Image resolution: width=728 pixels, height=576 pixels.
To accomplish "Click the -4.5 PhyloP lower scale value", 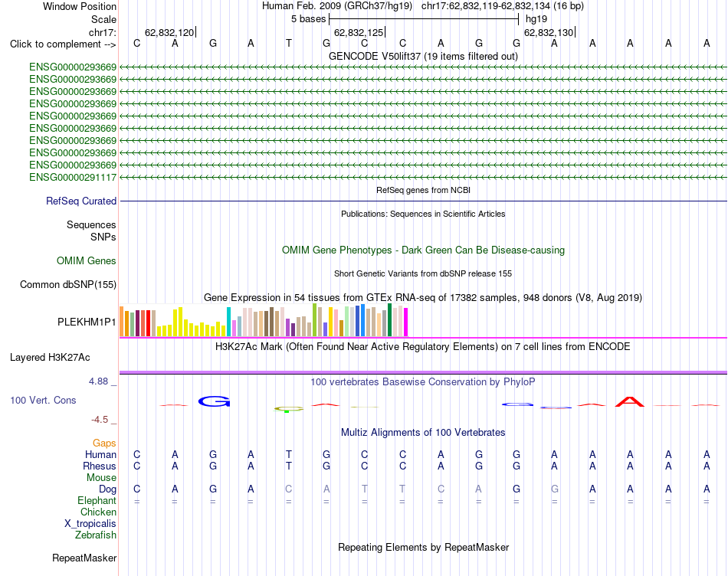I will tap(100, 420).
